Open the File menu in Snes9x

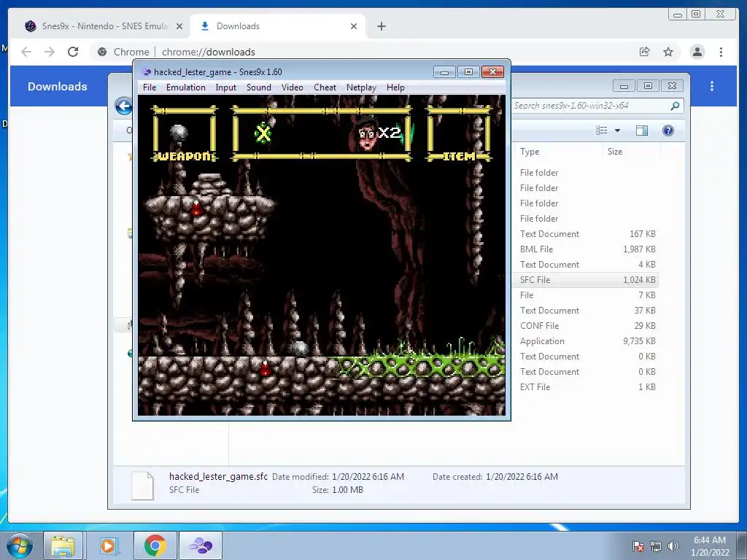(149, 87)
